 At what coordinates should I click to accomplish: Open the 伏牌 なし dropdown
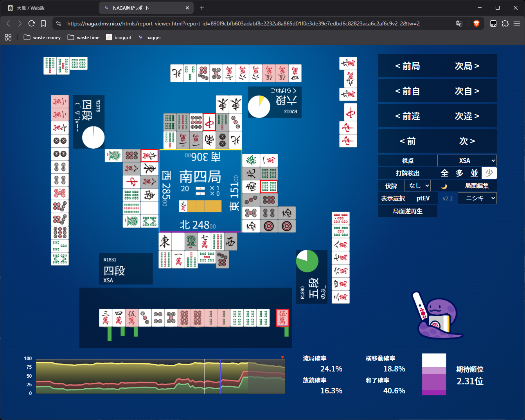click(417, 186)
